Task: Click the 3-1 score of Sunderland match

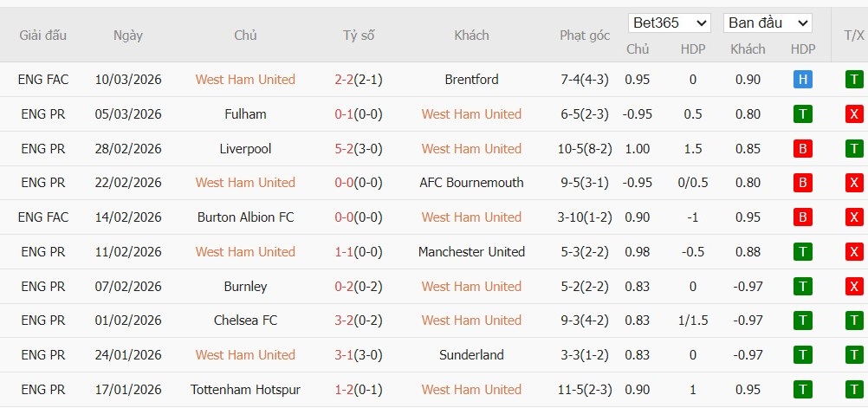Action: click(x=344, y=355)
